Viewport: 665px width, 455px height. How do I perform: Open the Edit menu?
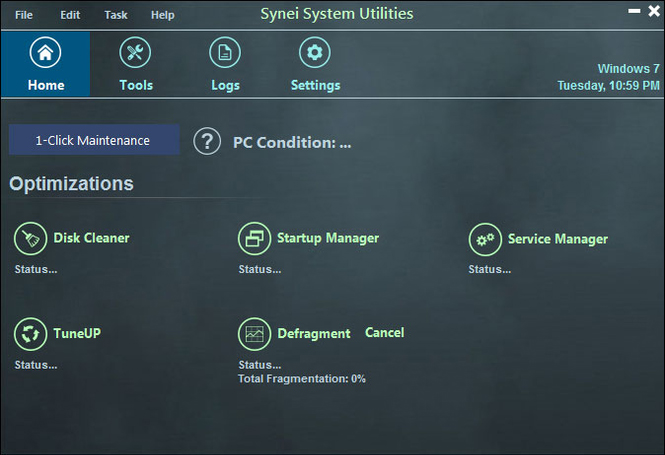click(70, 15)
